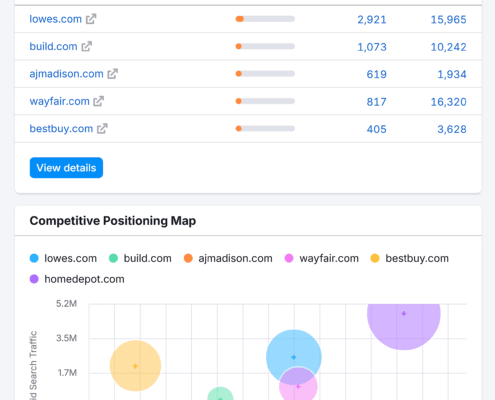
Task: Click the View details button
Action: tap(66, 168)
